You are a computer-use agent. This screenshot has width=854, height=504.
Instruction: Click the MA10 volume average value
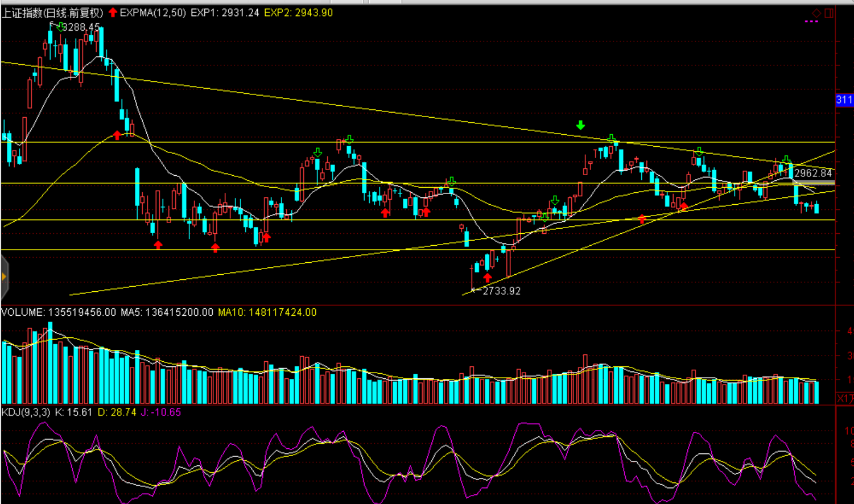[x=267, y=312]
